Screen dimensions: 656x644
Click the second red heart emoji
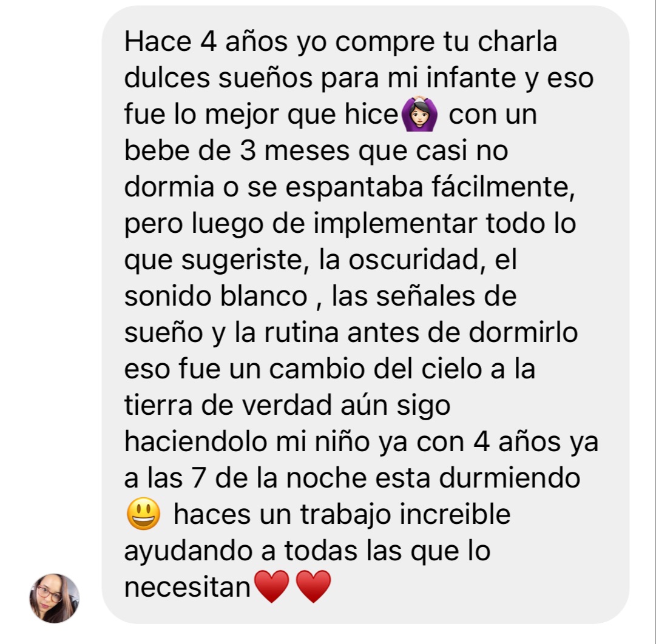313,586
